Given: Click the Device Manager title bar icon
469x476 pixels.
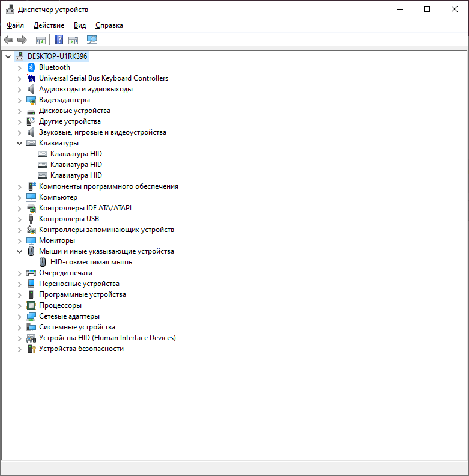Looking at the screenshot, I should tap(10, 10).
